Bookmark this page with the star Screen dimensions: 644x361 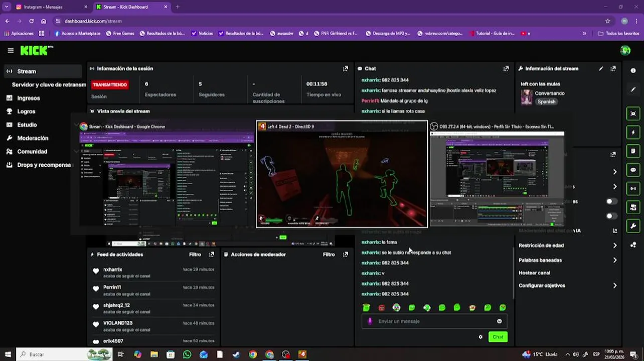tap(608, 21)
